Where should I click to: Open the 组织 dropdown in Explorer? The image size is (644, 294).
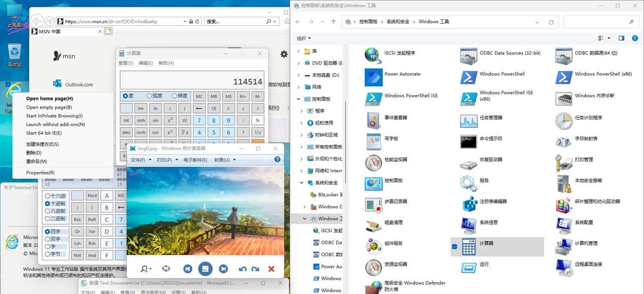coord(302,38)
